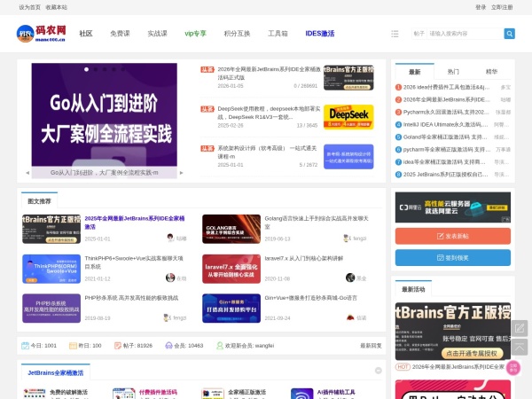This screenshot has height=399, width=532.
Task: Open the 工具箱 navigation menu
Action: click(x=278, y=34)
